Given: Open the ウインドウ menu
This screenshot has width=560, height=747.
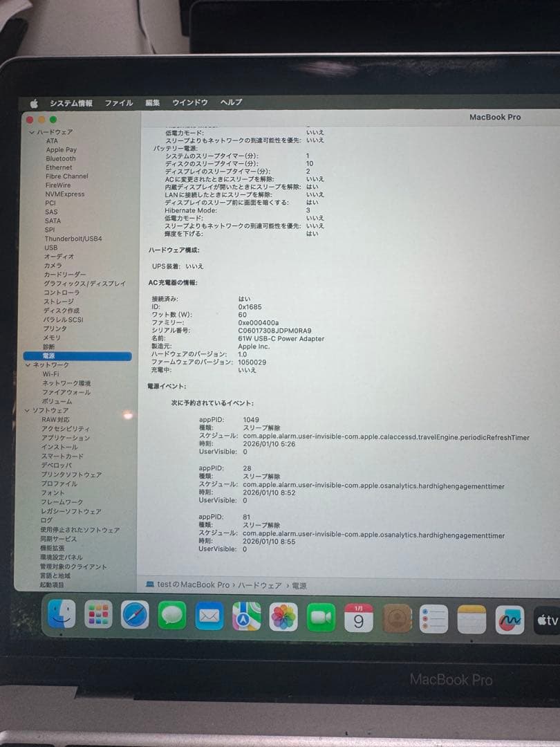Looking at the screenshot, I should (x=189, y=101).
